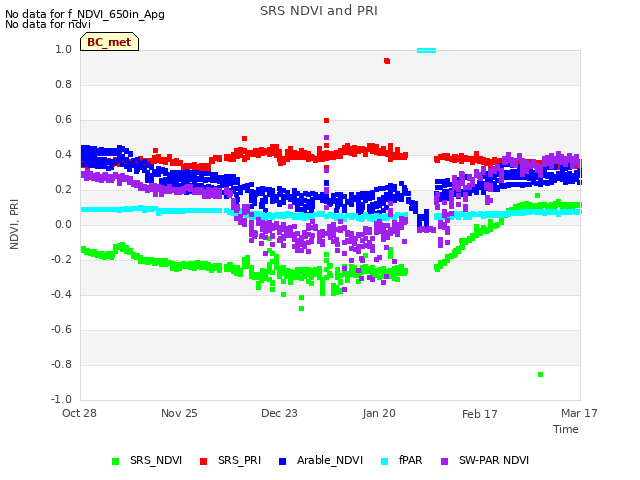Click the Nov 25 x-axis tick label

(179, 413)
